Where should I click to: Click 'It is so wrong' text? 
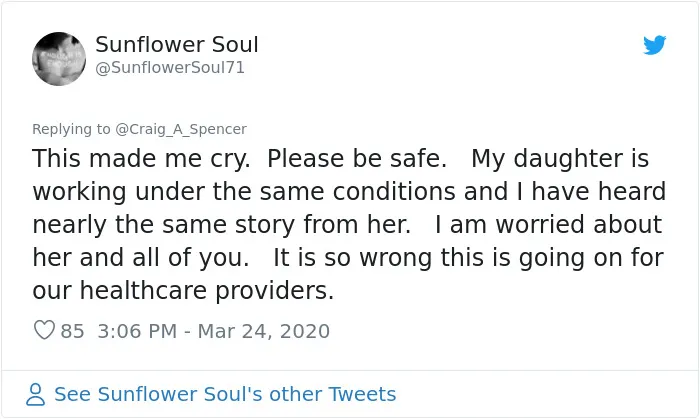[352, 257]
